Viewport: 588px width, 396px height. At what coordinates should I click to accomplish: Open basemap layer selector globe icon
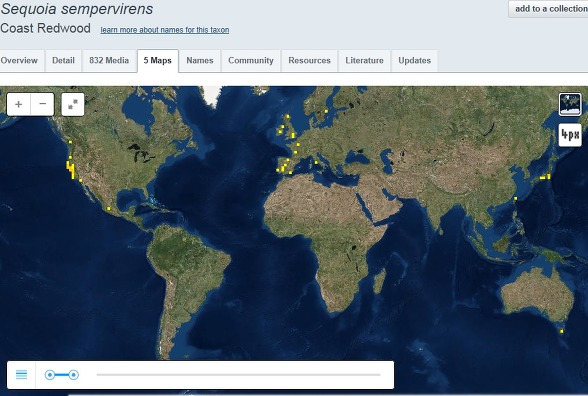[x=570, y=104]
